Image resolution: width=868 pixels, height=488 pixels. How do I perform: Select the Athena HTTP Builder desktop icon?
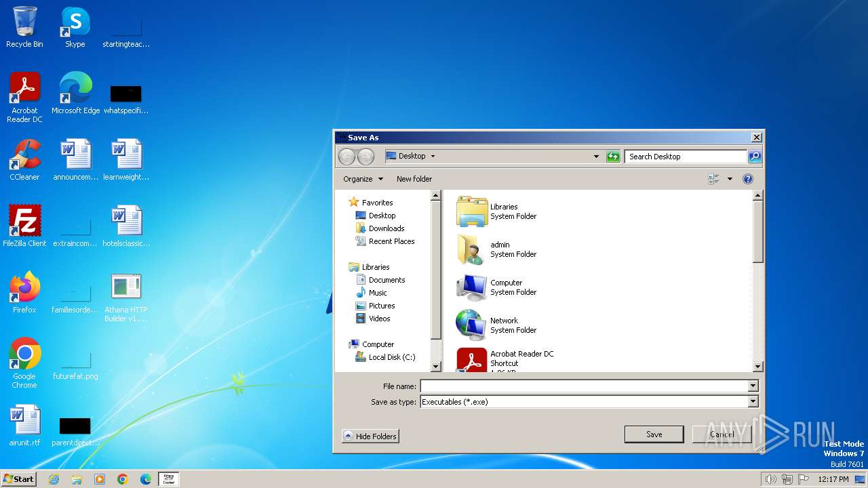tap(126, 297)
